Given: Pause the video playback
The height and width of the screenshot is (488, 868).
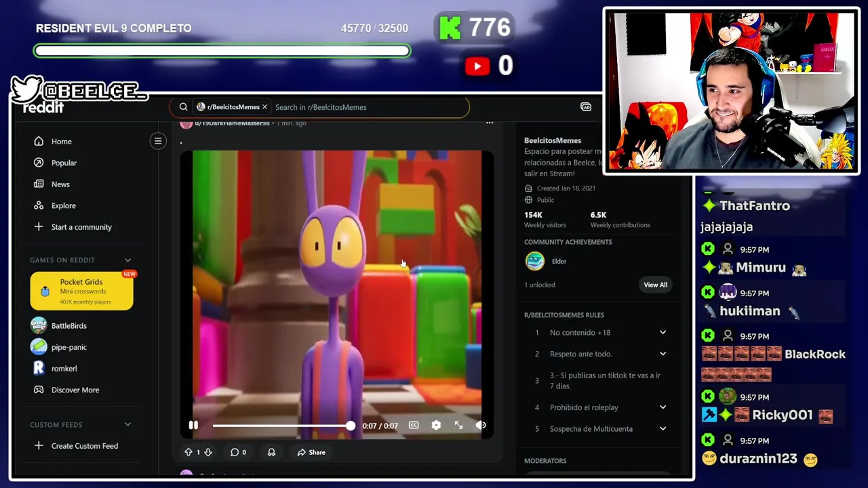Looking at the screenshot, I should 193,425.
